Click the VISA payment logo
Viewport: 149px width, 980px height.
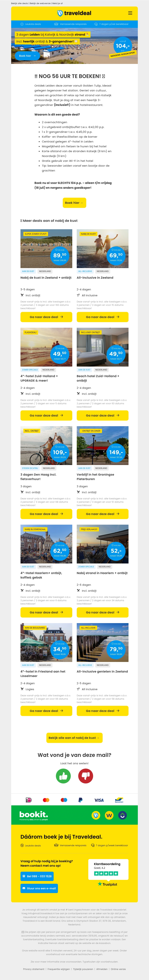click(99, 800)
